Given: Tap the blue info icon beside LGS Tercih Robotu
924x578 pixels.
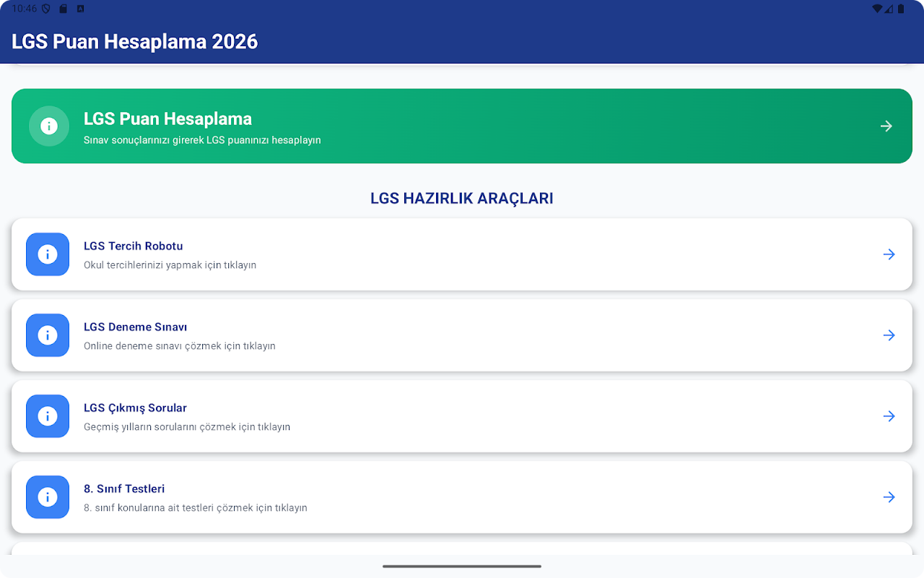Looking at the screenshot, I should [48, 254].
